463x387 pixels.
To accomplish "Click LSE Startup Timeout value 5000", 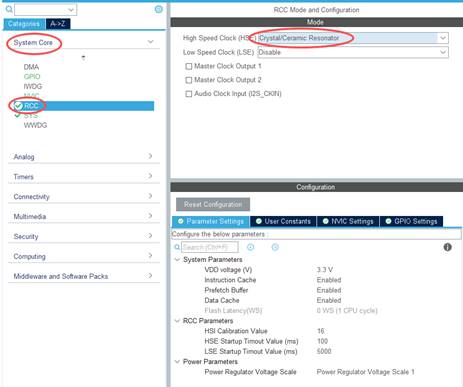I will [324, 351].
